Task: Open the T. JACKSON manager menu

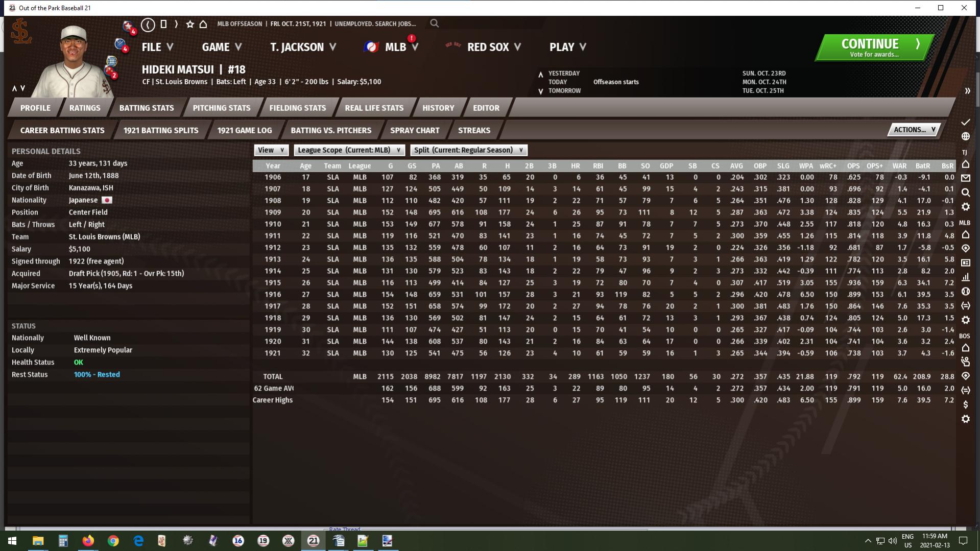Action: tap(303, 47)
